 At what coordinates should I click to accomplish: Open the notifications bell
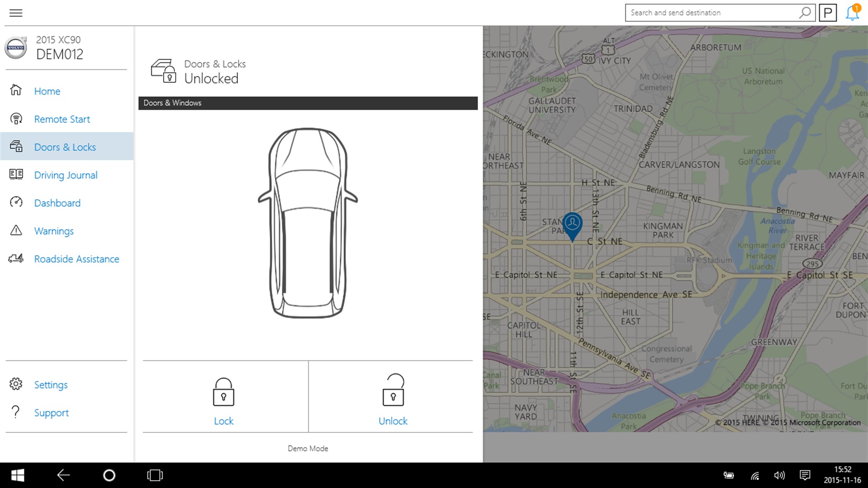(x=852, y=13)
